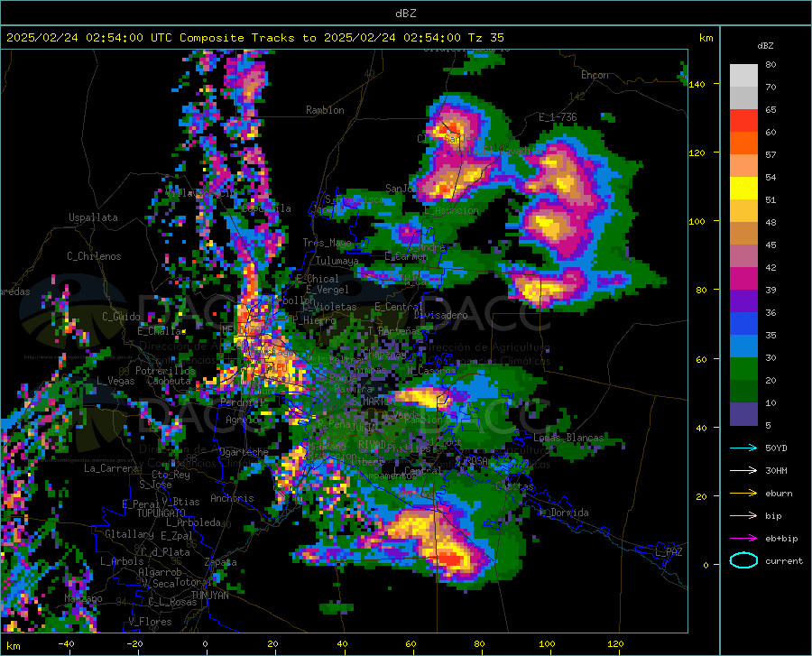The height and width of the screenshot is (656, 812).
Task: Click the cyan 50YD arrow in legend
Action: point(743,448)
